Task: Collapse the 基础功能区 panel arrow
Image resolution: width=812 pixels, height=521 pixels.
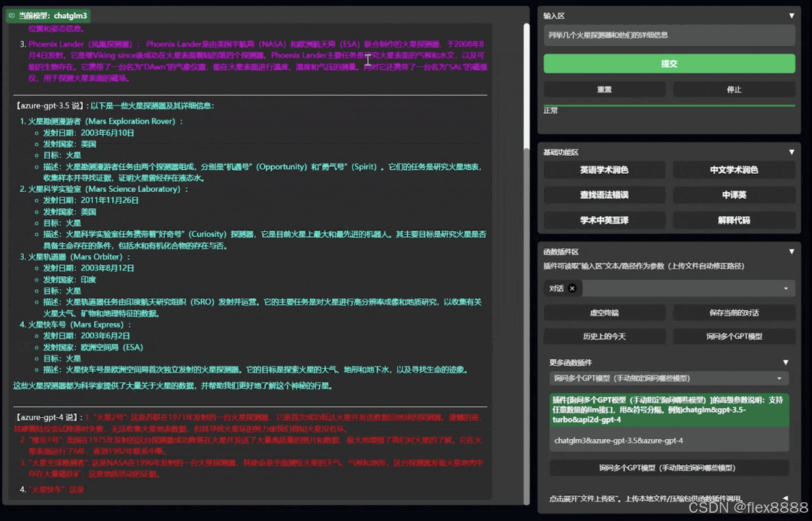Action: (791, 152)
